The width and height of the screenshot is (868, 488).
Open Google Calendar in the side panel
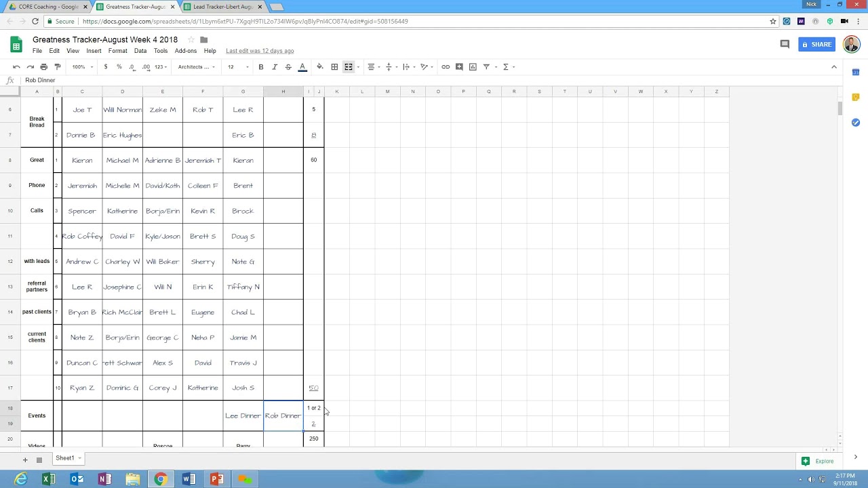pyautogui.click(x=856, y=73)
